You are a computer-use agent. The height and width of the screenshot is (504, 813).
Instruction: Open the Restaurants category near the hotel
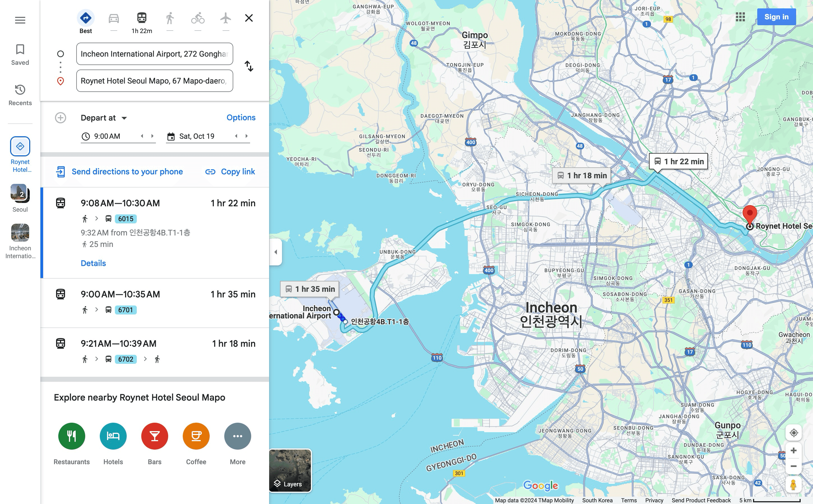tap(71, 436)
